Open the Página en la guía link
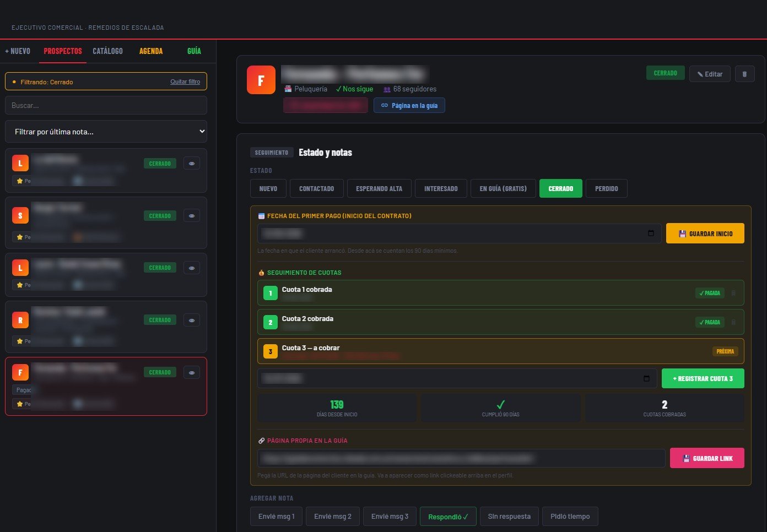The height and width of the screenshot is (532, 767). [409, 105]
